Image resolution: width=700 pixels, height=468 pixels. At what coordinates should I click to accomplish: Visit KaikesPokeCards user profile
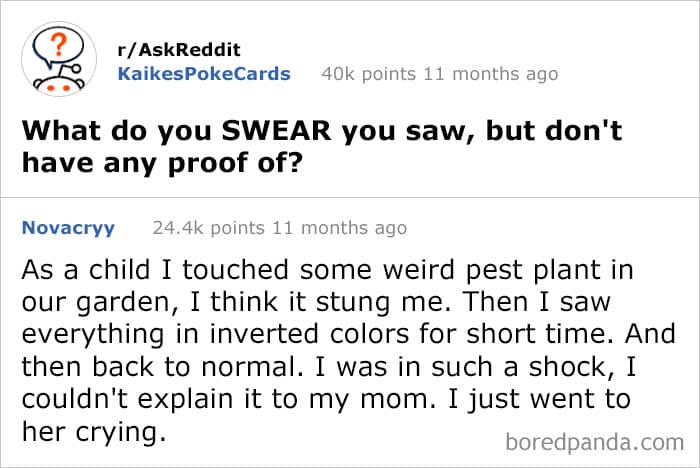(204, 74)
